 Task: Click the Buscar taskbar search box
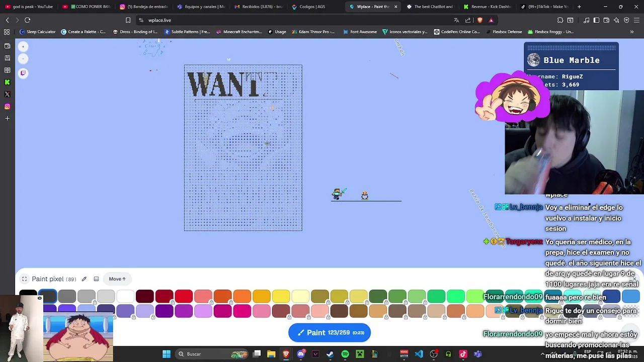[211, 354]
